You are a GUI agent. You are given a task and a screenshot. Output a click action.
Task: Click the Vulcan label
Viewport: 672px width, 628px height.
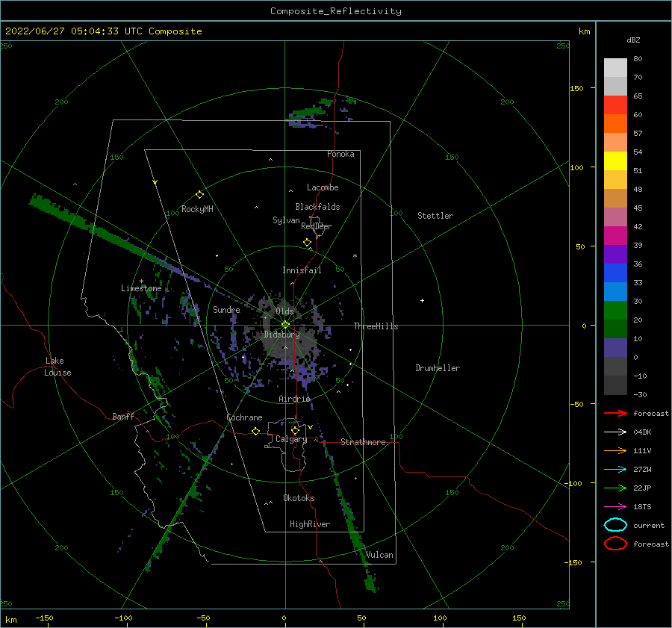tap(379, 555)
